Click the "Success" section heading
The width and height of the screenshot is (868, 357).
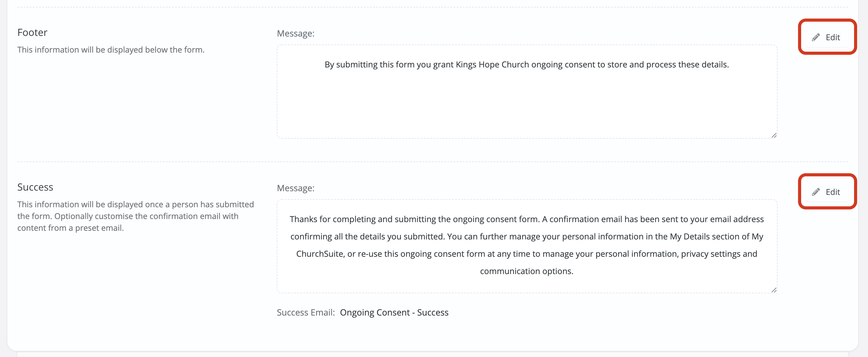point(35,187)
